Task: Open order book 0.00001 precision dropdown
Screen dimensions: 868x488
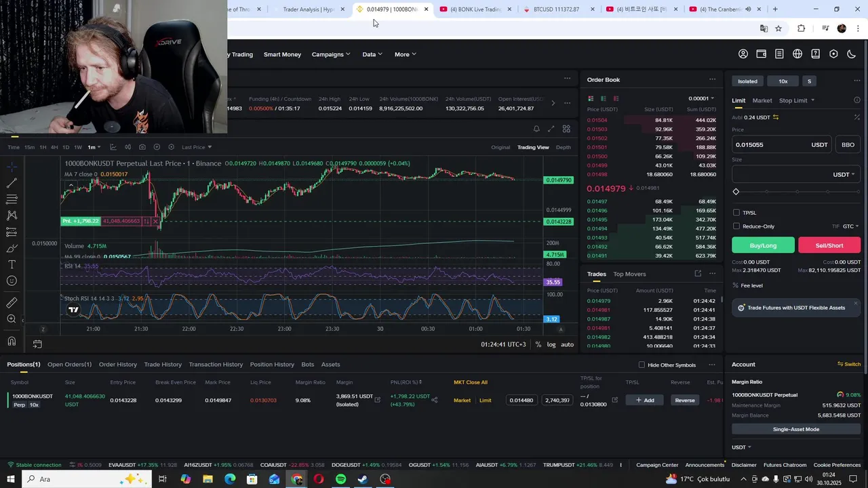Action: pos(701,98)
